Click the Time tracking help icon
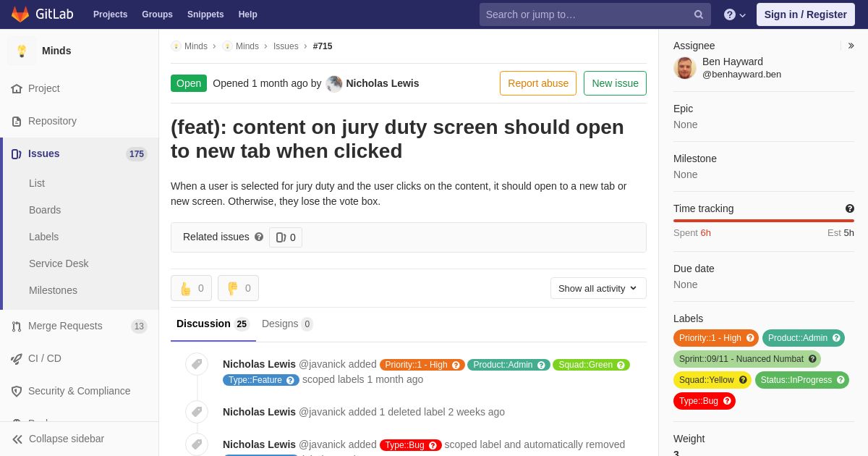Screen dimensions: 868x456 pyautogui.click(x=850, y=208)
